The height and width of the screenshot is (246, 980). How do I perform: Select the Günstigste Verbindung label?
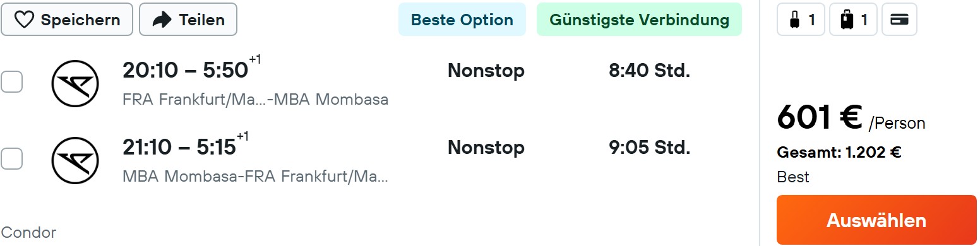(639, 20)
